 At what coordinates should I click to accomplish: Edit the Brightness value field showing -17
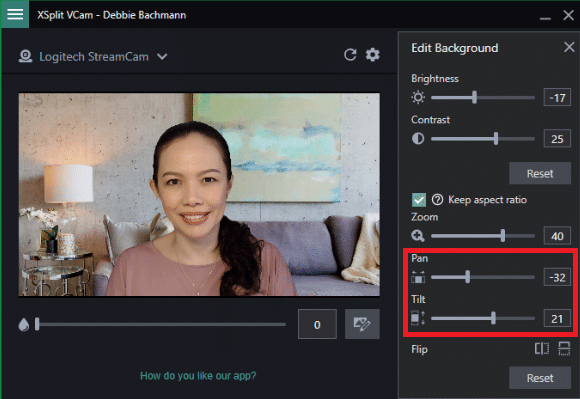pyautogui.click(x=557, y=98)
